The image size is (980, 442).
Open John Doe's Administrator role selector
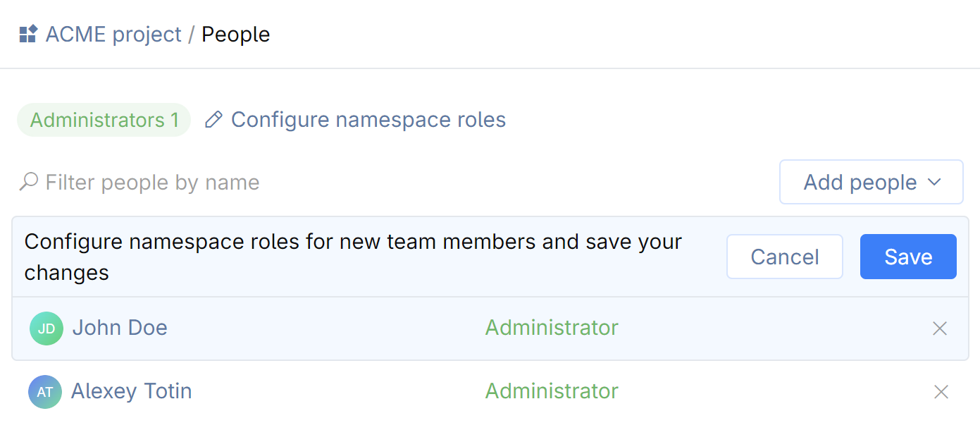pyautogui.click(x=552, y=328)
